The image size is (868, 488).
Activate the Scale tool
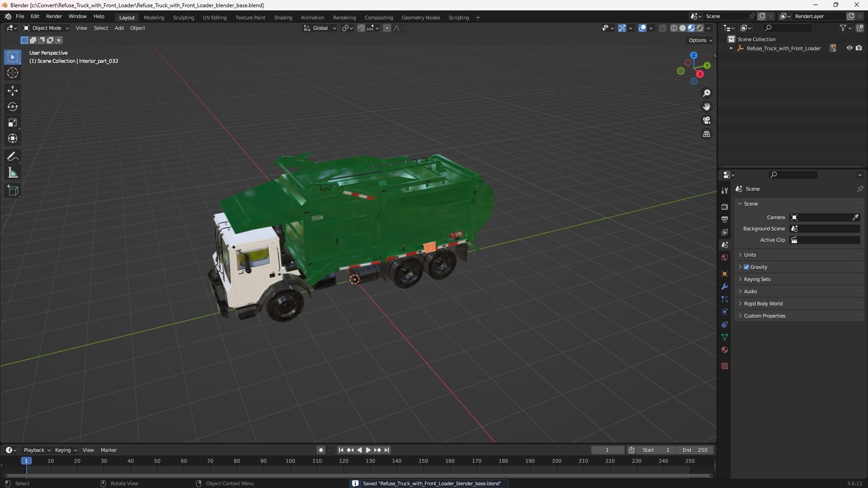coord(13,122)
